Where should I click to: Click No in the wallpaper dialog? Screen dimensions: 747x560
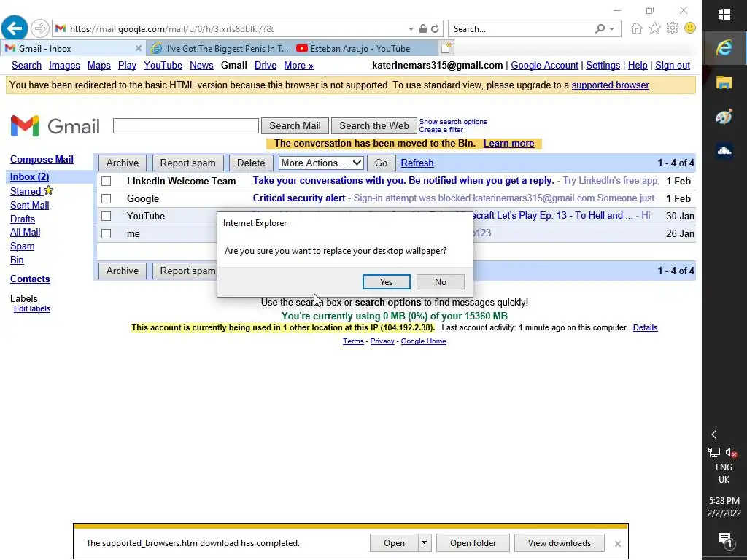440,282
